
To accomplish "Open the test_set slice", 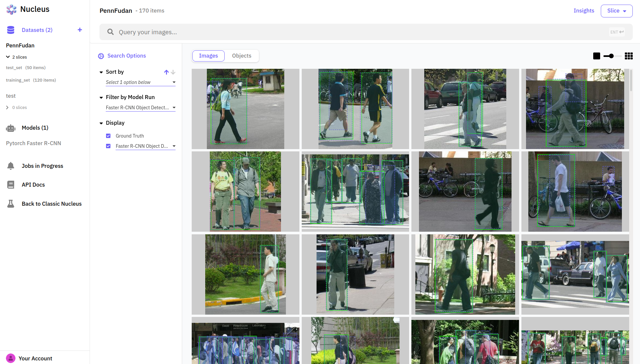I will (26, 67).
